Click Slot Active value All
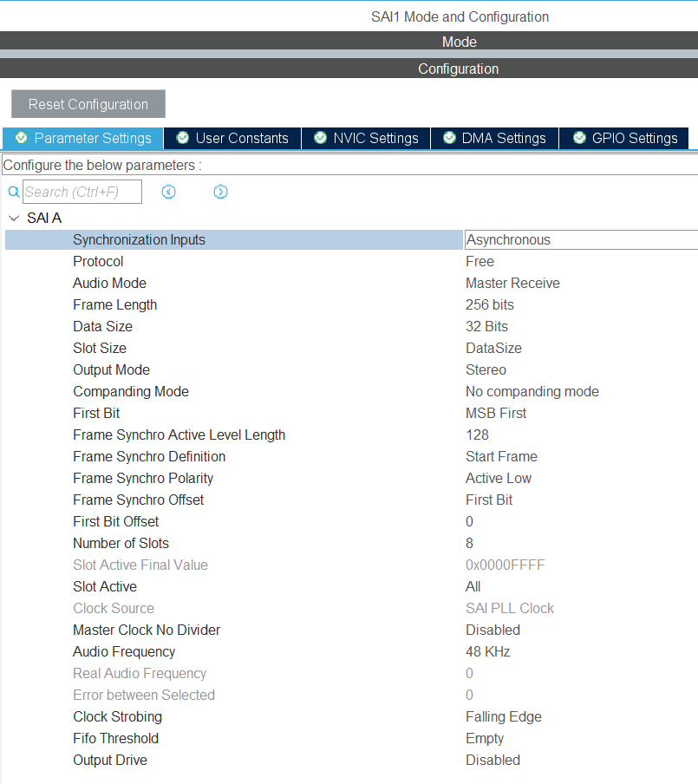This screenshot has height=784, width=698. click(473, 586)
